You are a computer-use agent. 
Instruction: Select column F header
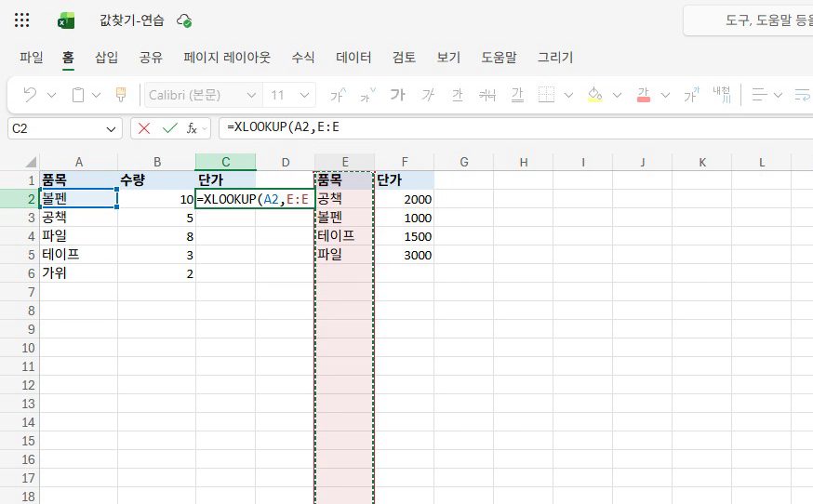(405, 162)
